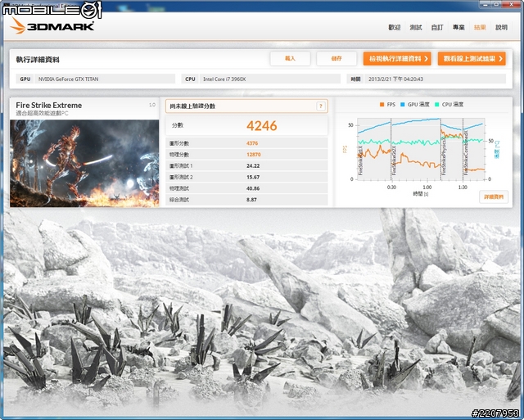
Task: Click the window minimize button
Action: (486, 3)
